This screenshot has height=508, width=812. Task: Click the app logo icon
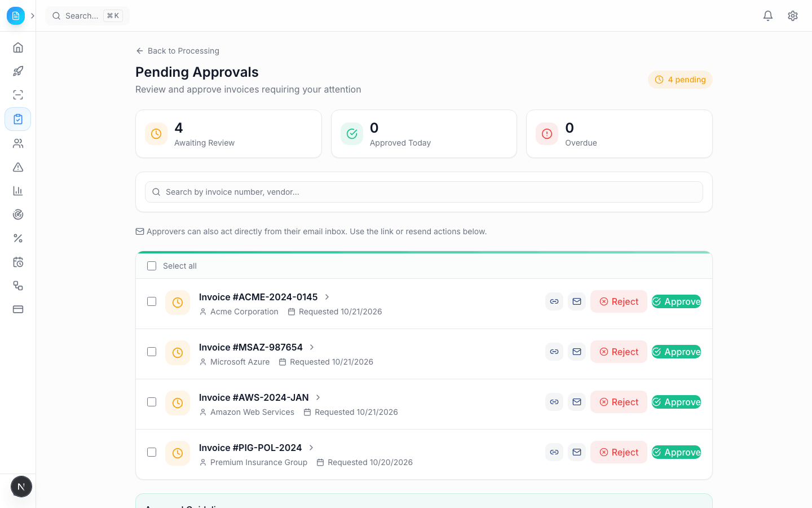[x=16, y=16]
